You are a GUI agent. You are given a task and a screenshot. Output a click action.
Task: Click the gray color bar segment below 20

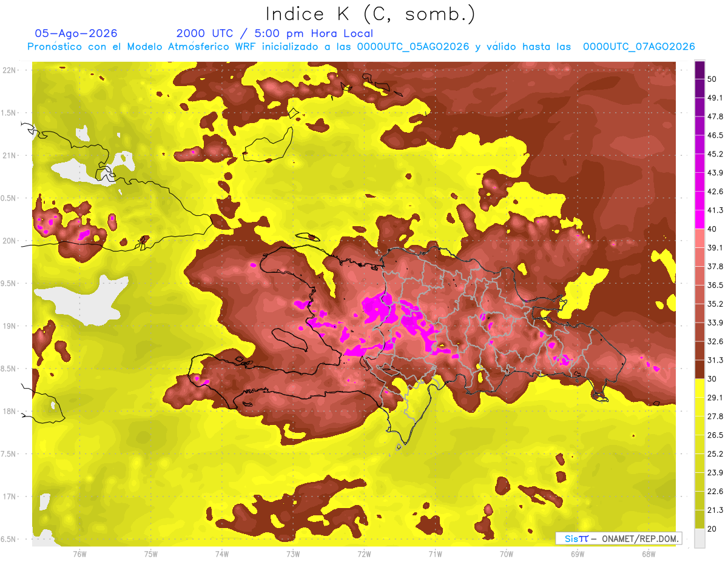(699, 538)
